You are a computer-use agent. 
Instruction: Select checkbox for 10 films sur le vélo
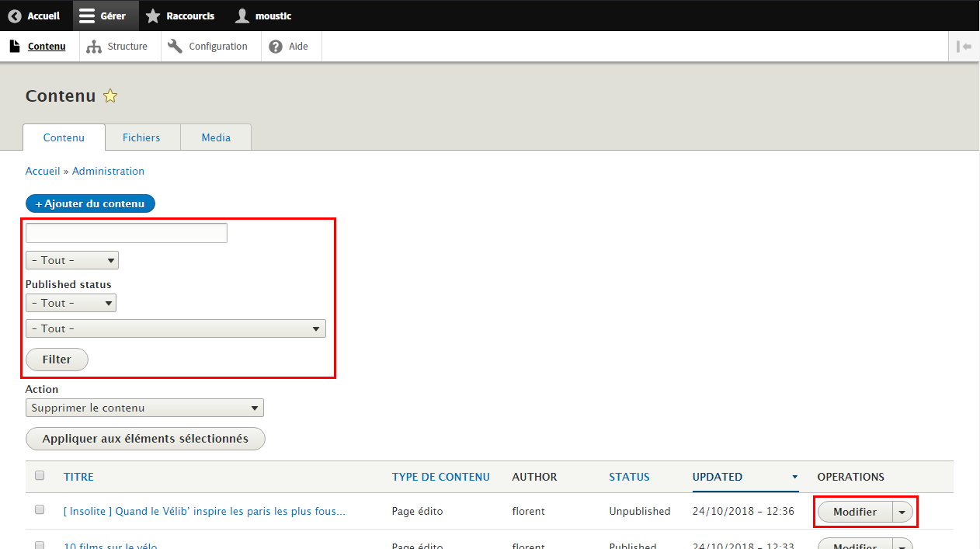click(x=40, y=545)
